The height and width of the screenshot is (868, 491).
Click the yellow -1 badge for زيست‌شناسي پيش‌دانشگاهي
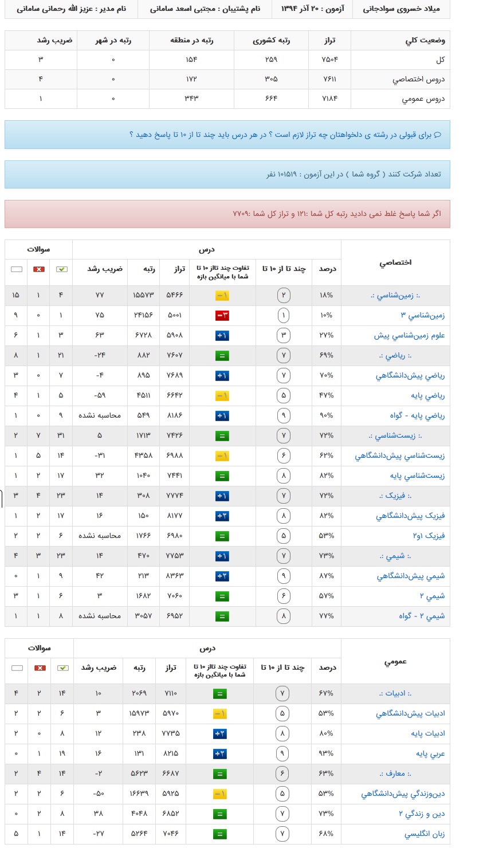pos(222,455)
